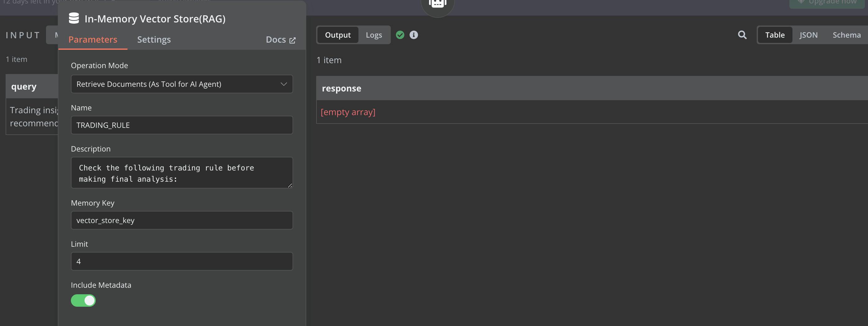Click the database icon beside node title
868x326 pixels.
(74, 18)
